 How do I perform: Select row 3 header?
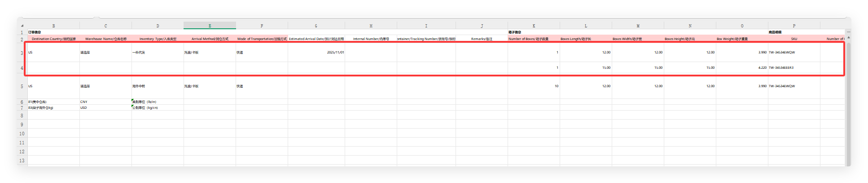[x=22, y=53]
